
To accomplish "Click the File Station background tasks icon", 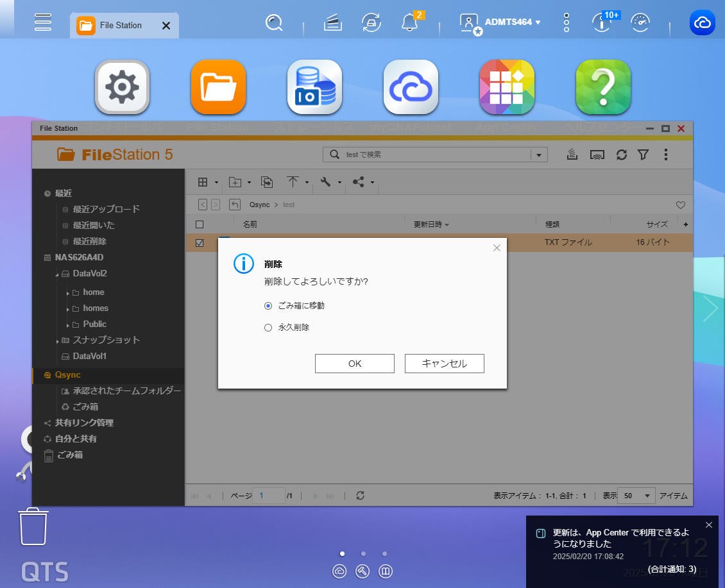I will (572, 155).
